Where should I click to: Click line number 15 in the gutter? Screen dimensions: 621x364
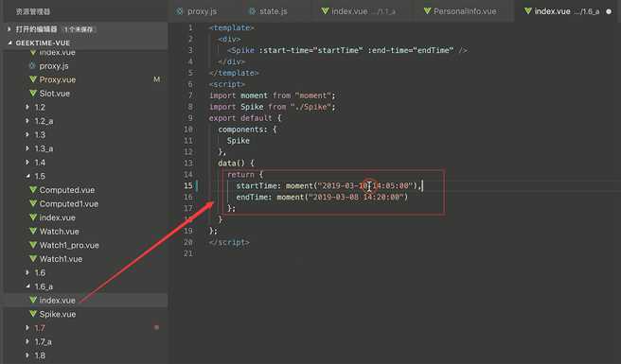point(188,185)
